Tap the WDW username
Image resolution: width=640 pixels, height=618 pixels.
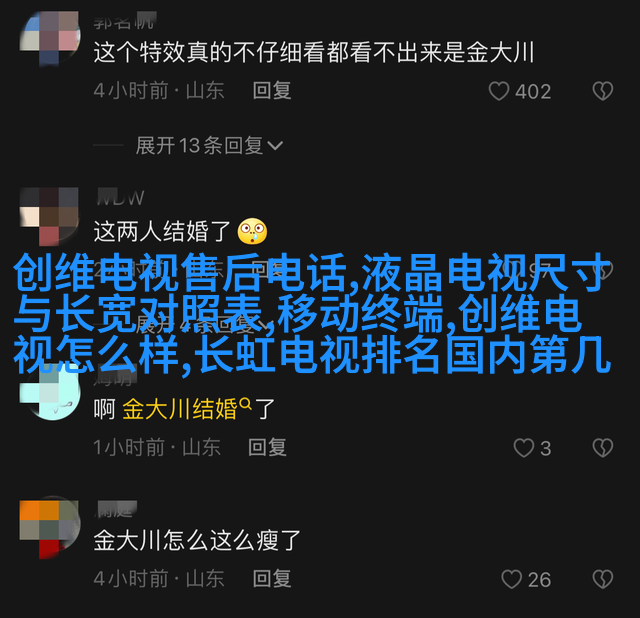[120, 198]
